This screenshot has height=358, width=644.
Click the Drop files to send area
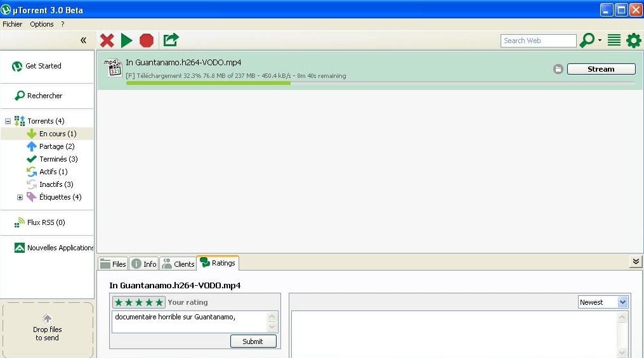(x=48, y=329)
